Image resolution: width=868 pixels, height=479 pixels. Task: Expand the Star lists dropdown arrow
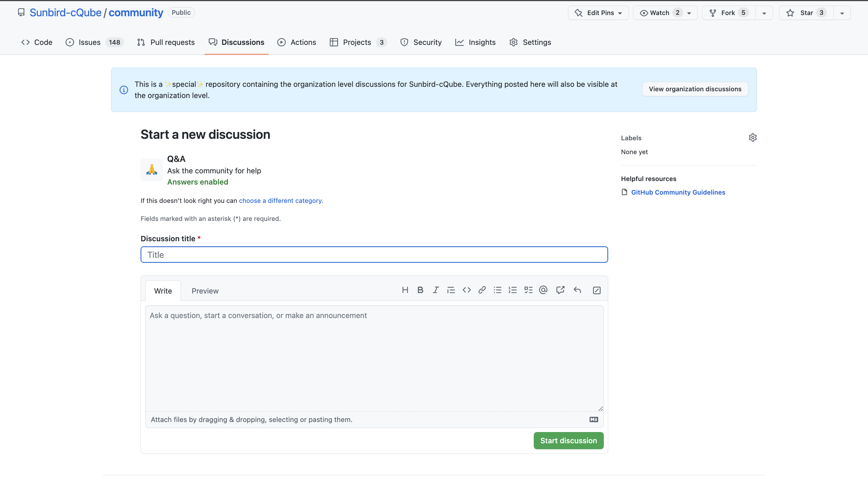click(x=842, y=13)
